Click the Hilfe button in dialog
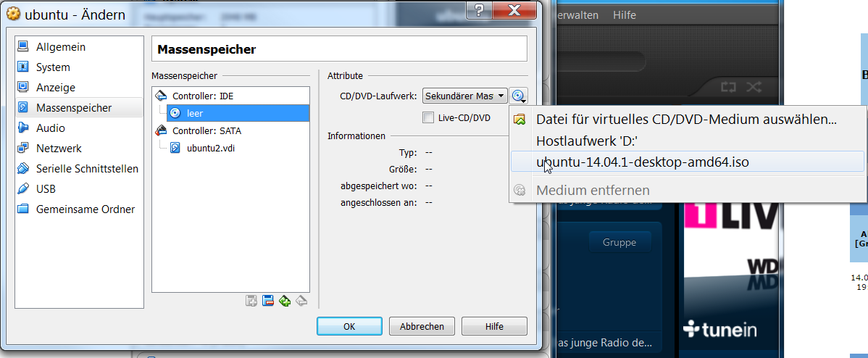Image resolution: width=868 pixels, height=358 pixels. pos(494,326)
